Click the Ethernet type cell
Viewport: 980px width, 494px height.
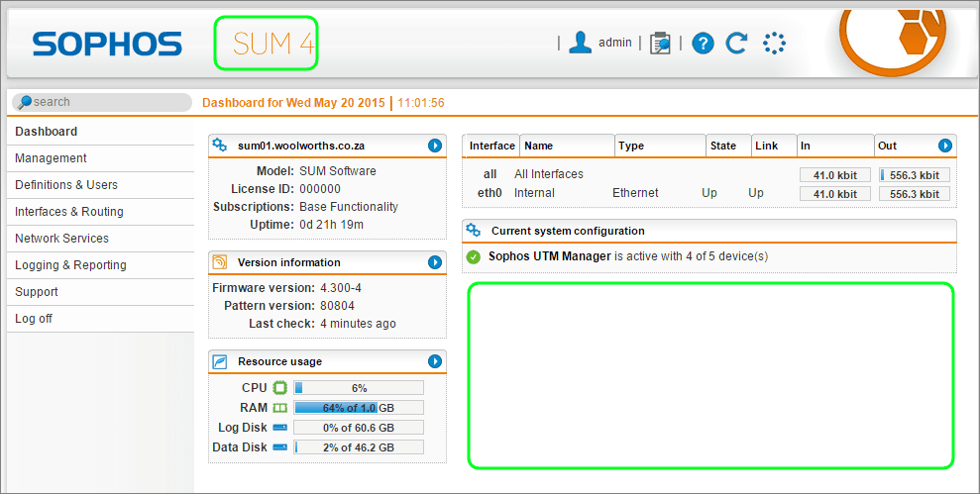coord(635,193)
